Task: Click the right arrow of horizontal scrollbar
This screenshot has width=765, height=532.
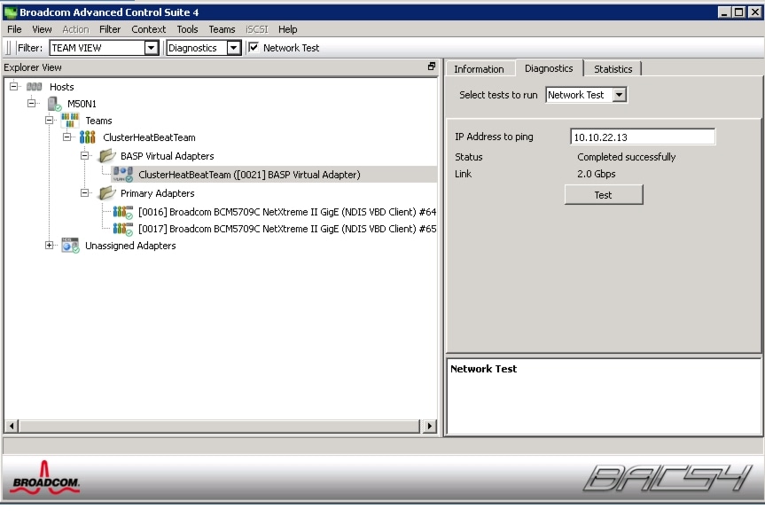Action: point(429,426)
